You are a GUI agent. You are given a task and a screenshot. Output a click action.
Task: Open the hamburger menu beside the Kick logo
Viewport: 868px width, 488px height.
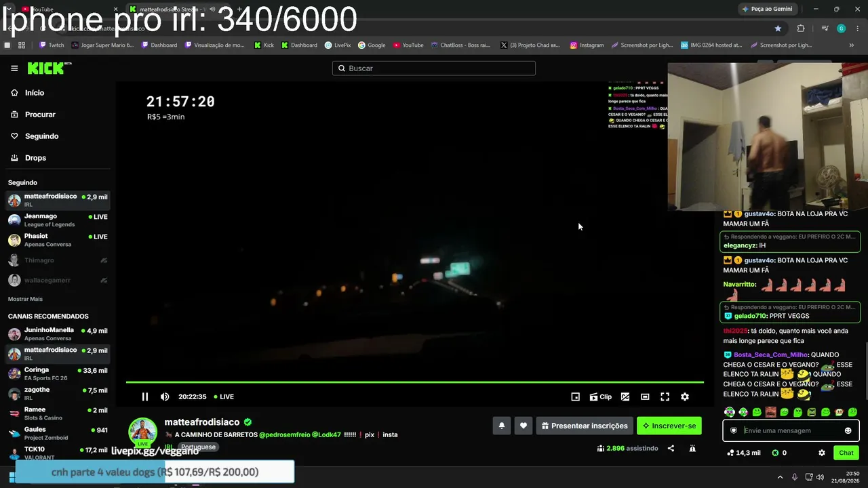click(14, 68)
